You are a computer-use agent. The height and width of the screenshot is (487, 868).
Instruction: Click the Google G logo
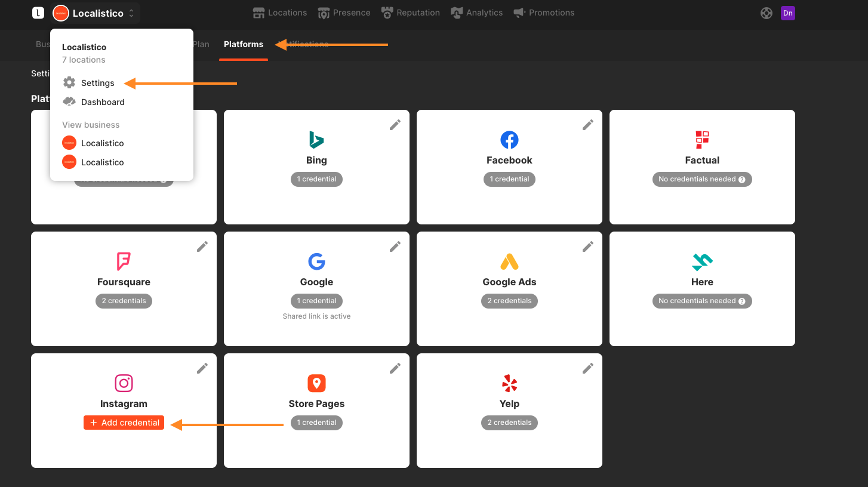(316, 261)
